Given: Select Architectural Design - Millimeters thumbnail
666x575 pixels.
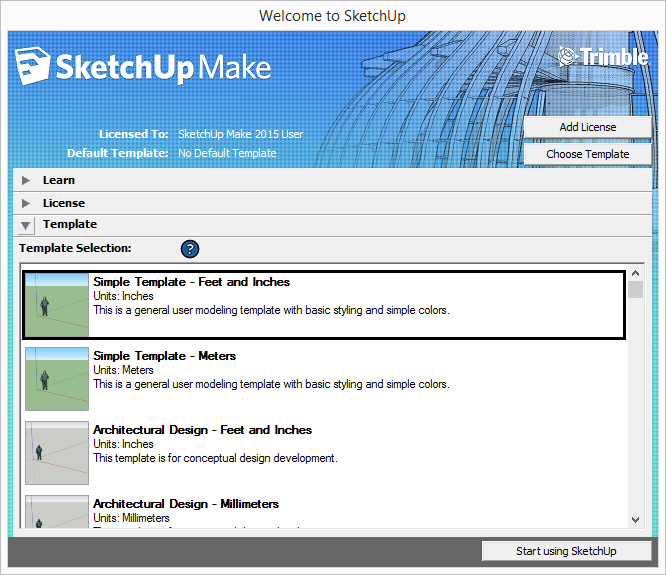Looking at the screenshot, I should pyautogui.click(x=57, y=512).
